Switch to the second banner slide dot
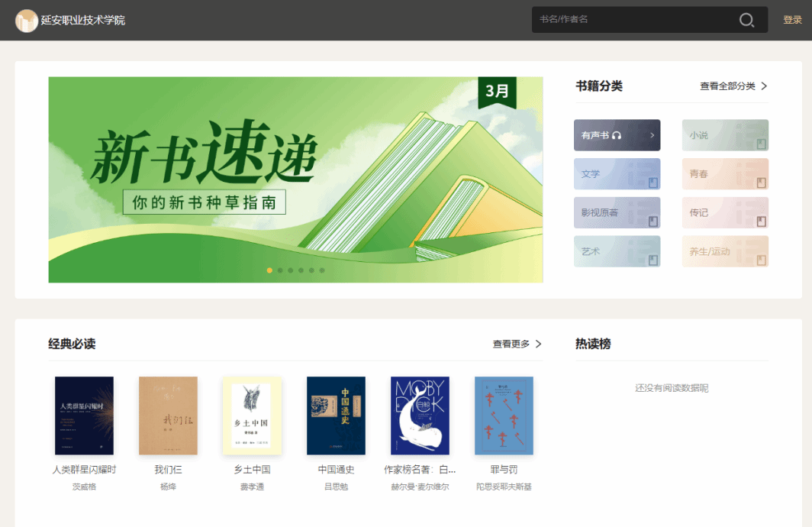 tap(280, 270)
